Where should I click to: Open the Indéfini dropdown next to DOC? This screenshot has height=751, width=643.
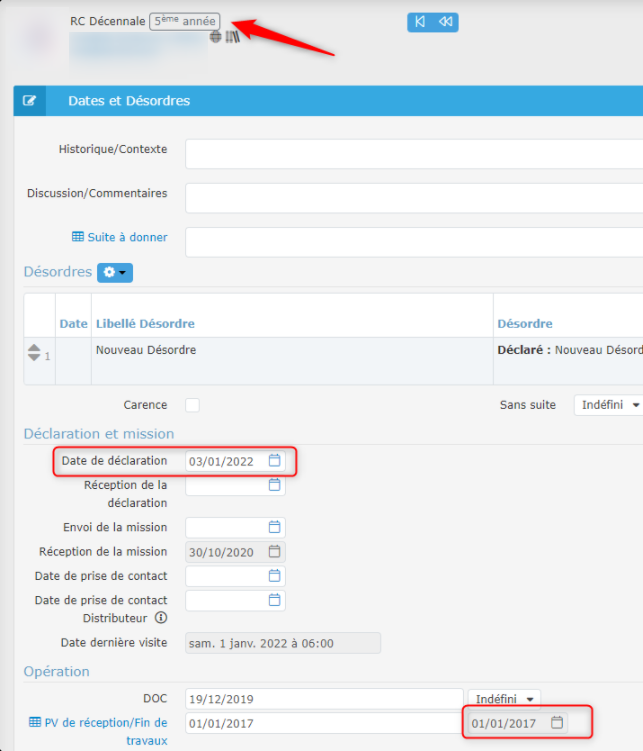[x=505, y=698]
